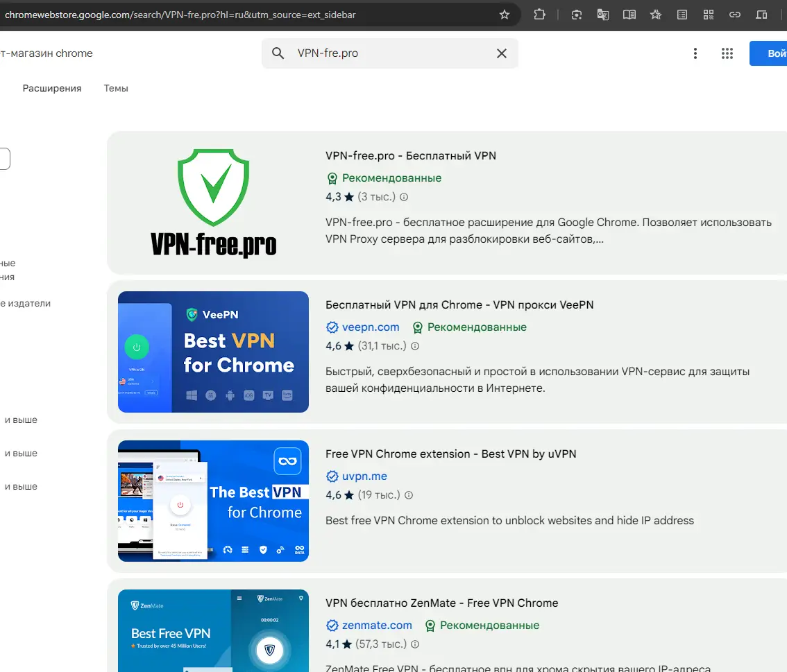Click Рекомендованные badge next to zenmate.com
Screen dimensions: 787x672
(482, 626)
